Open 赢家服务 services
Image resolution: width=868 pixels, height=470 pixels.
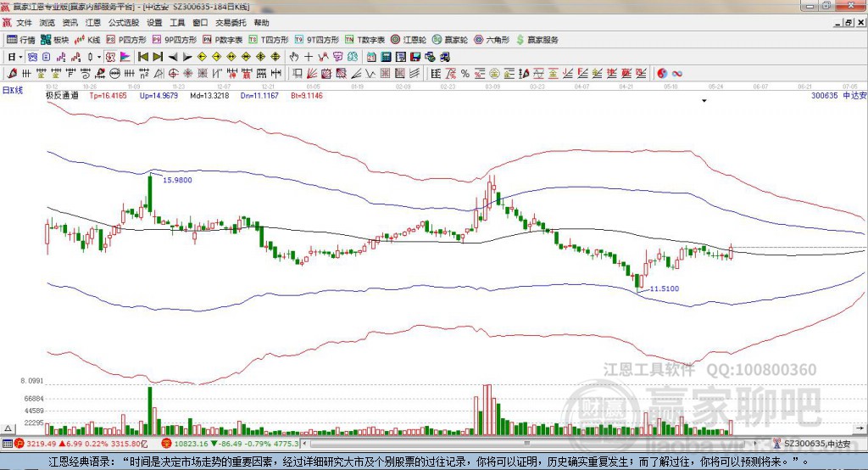(x=537, y=39)
